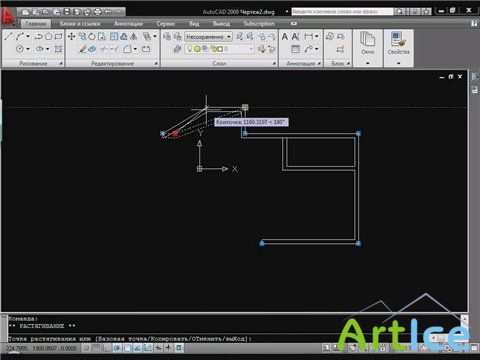Image resolution: width=480 pixels, height=360 pixels.
Task: Switch to the Главная ribbon tab
Action: pos(36,24)
